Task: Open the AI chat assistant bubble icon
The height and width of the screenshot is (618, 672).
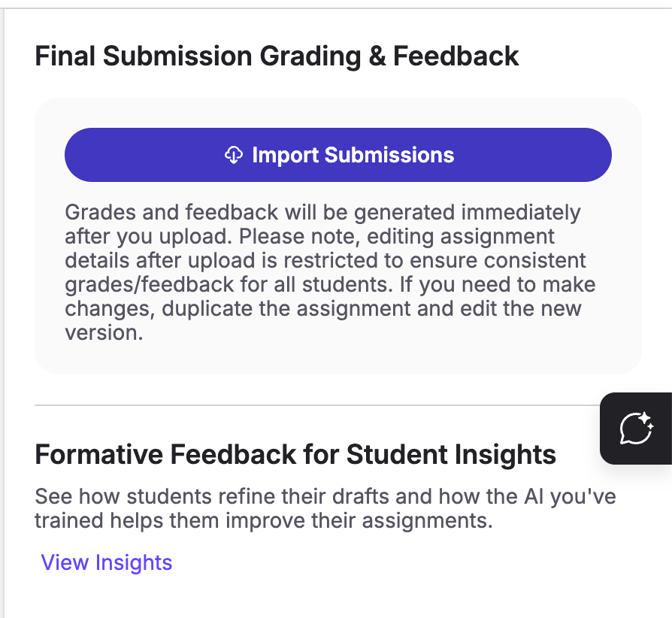Action: click(x=637, y=428)
